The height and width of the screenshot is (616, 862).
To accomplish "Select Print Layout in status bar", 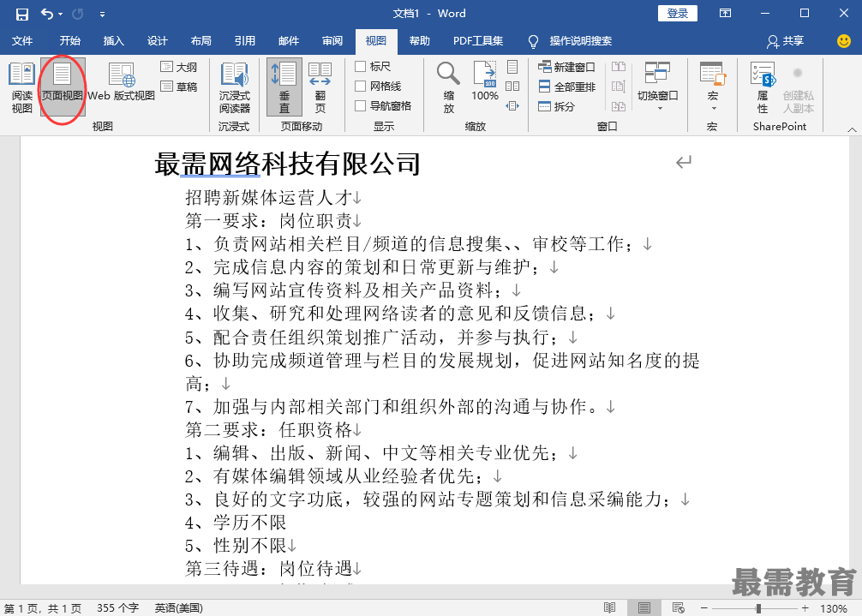I will tap(644, 607).
